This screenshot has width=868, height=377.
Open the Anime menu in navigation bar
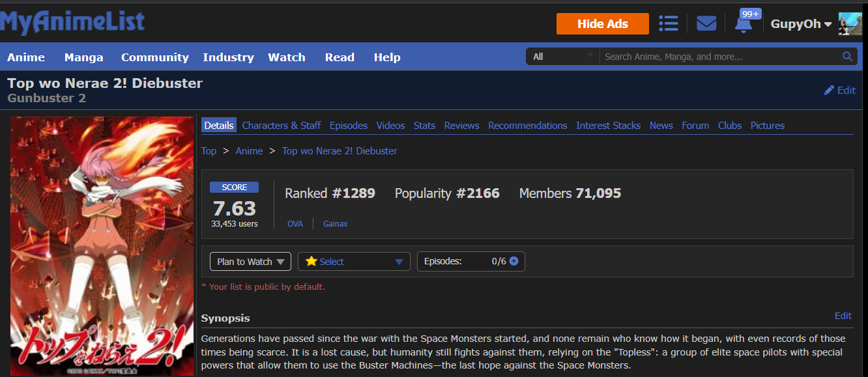[x=26, y=57]
